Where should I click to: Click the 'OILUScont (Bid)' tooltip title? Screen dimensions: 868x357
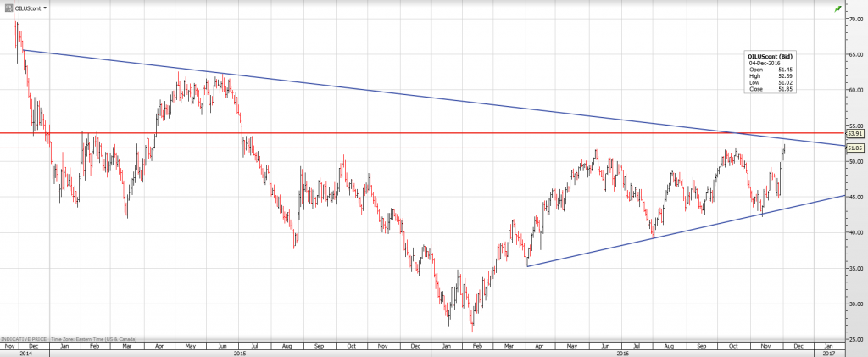coord(768,57)
